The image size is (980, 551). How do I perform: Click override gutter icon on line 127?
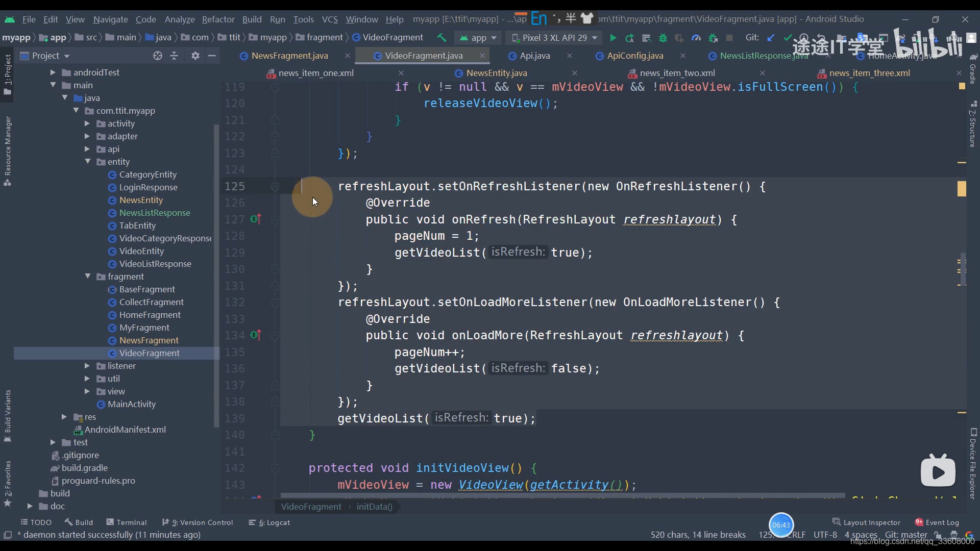pos(256,219)
